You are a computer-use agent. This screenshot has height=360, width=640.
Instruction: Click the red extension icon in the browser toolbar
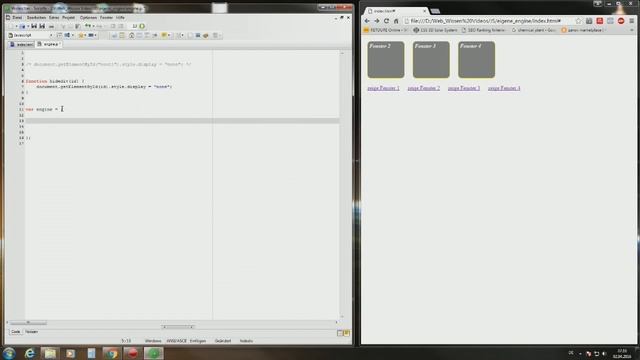(x=600, y=21)
